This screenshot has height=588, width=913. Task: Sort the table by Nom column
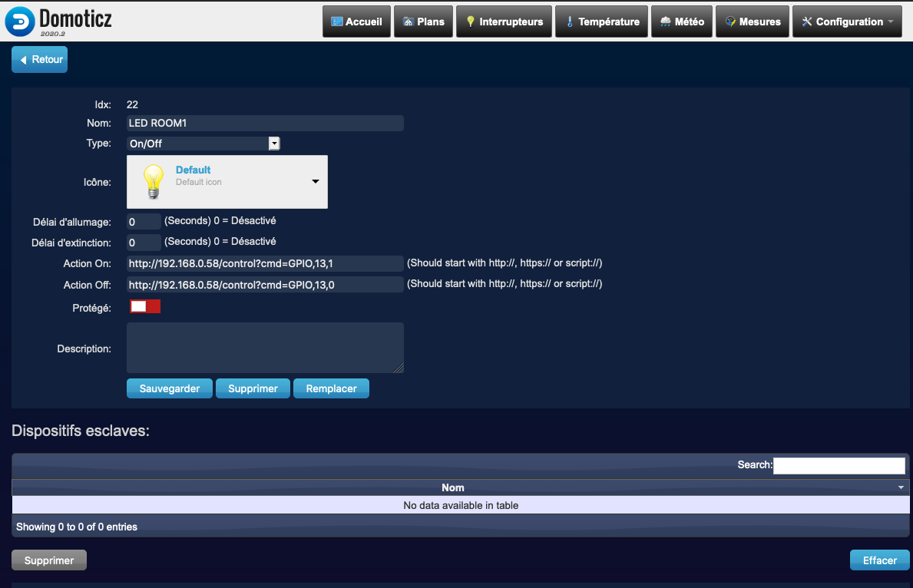[x=453, y=487]
